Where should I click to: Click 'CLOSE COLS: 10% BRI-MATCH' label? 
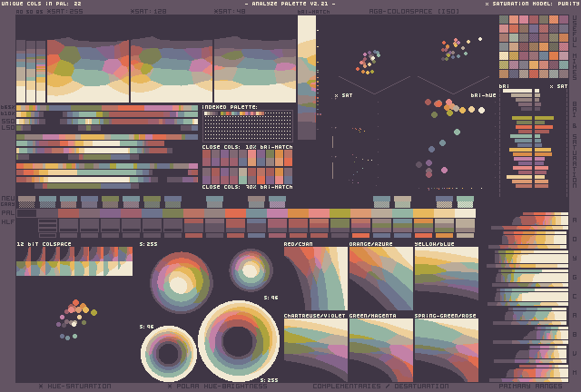pos(247,147)
